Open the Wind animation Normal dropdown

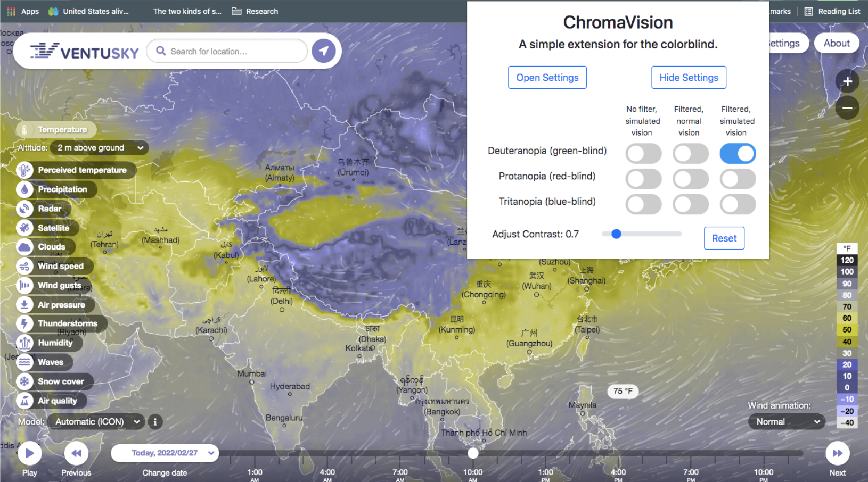(787, 422)
